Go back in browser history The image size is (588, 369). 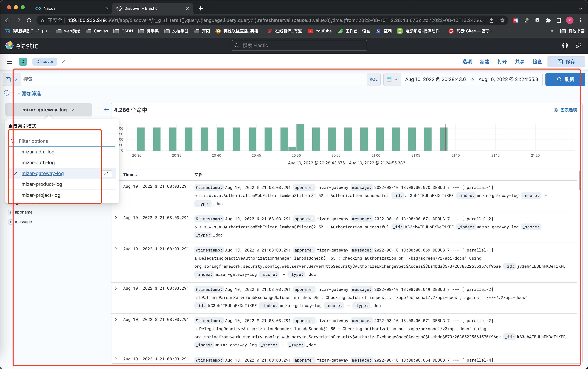[x=8, y=20]
